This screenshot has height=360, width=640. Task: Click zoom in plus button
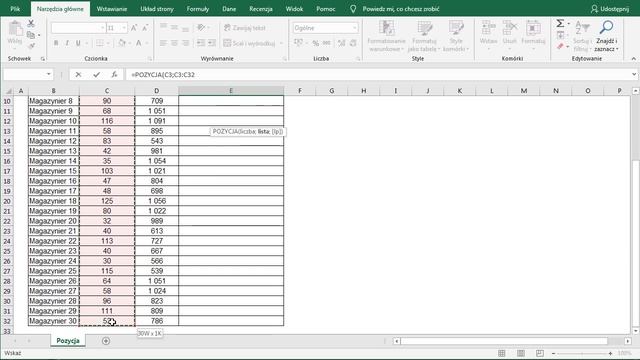coord(610,353)
